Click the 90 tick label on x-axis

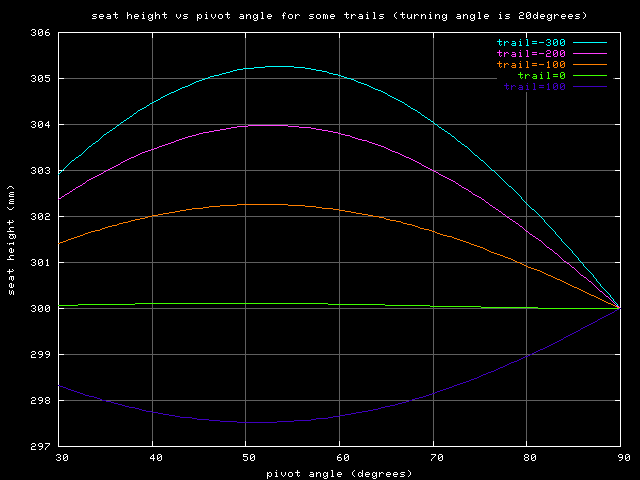click(x=620, y=457)
